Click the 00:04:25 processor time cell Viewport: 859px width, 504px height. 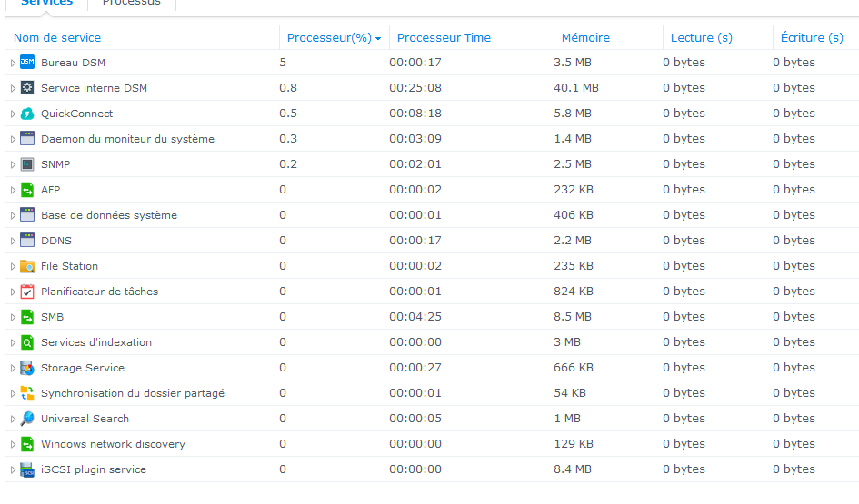point(415,317)
